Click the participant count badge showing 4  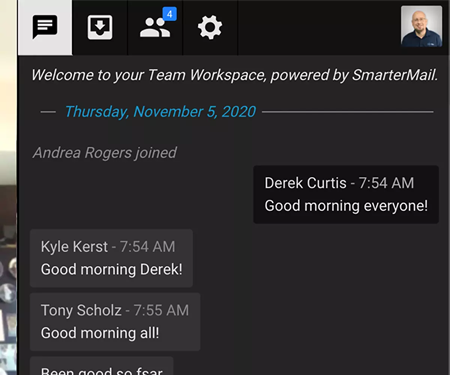coord(170,14)
